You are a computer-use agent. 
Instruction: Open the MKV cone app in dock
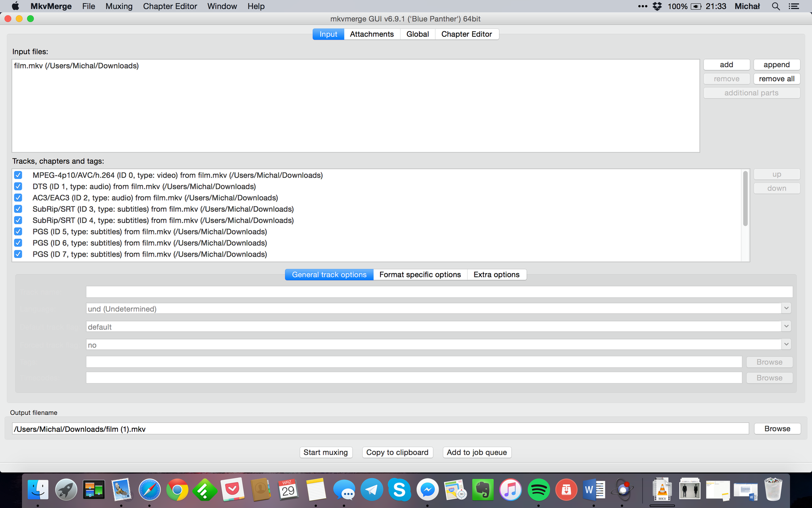click(x=662, y=490)
